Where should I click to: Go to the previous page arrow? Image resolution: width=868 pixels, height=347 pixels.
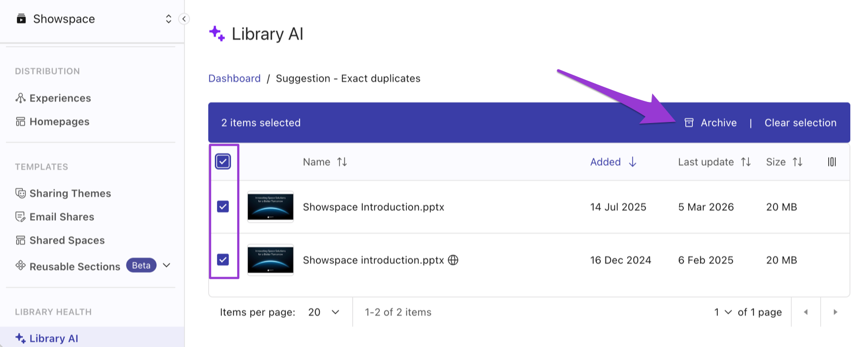(x=806, y=312)
